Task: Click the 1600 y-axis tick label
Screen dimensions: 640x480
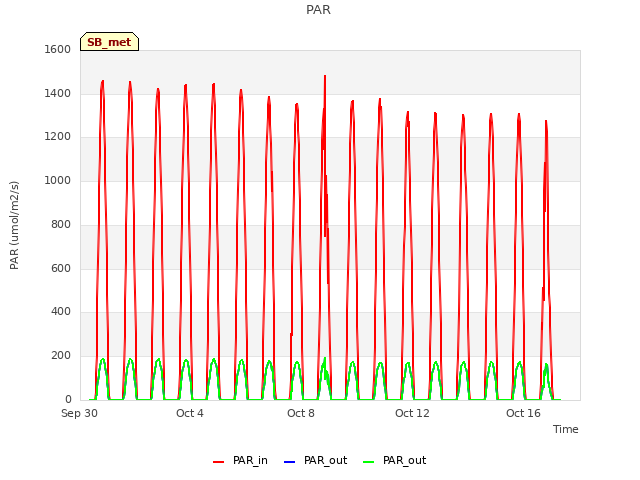Action: (58, 49)
